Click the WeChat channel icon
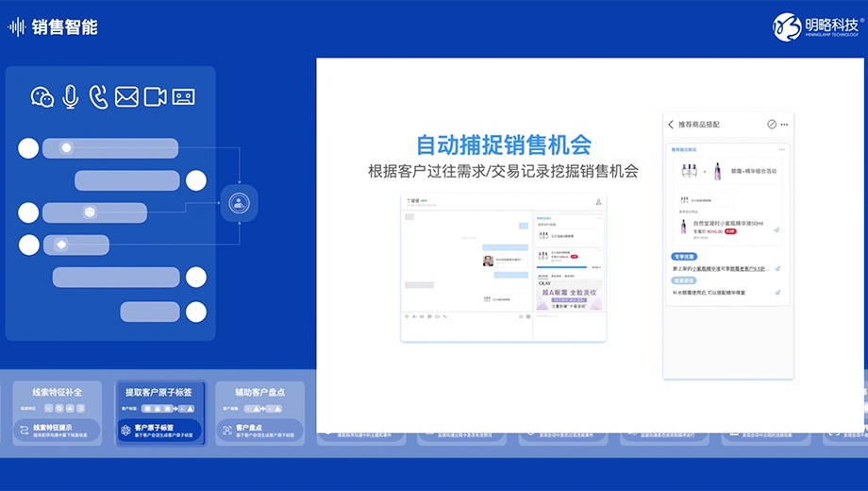The image size is (868, 491). 42,97
